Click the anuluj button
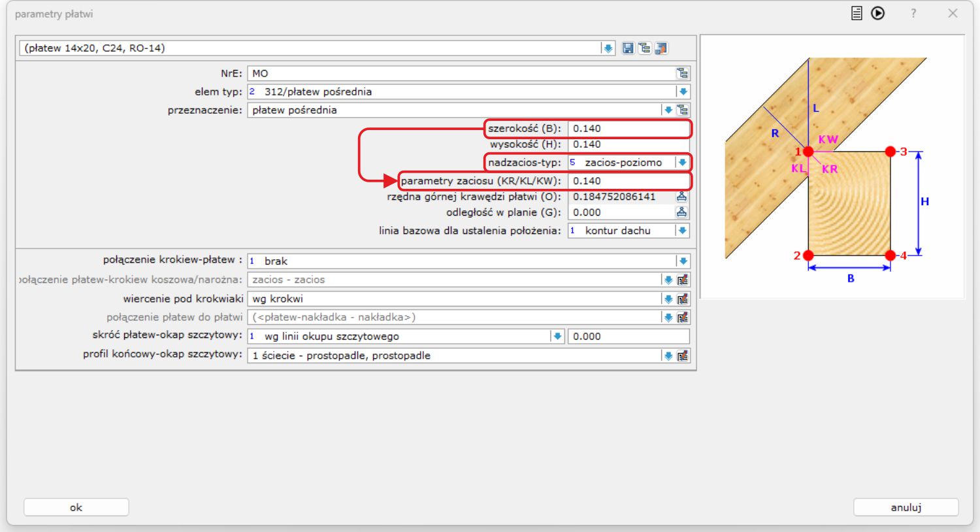The height and width of the screenshot is (532, 980). coord(906,507)
